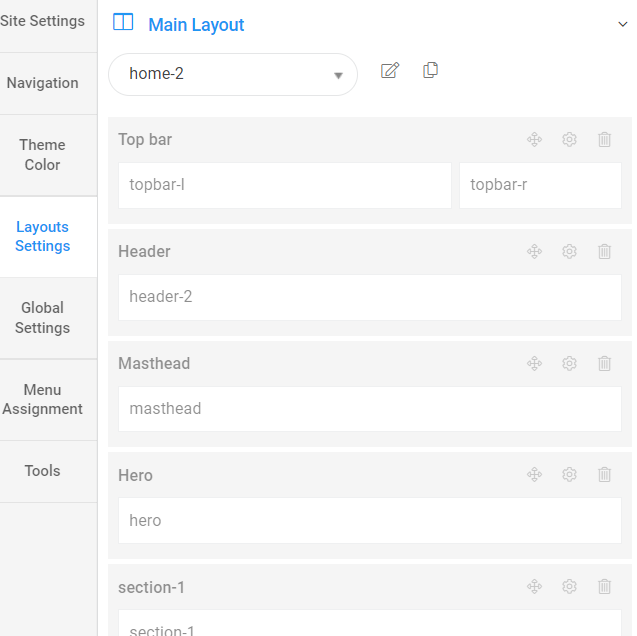Open settings gear for Header section
Viewport: 637px width, 636px height.
pos(570,252)
